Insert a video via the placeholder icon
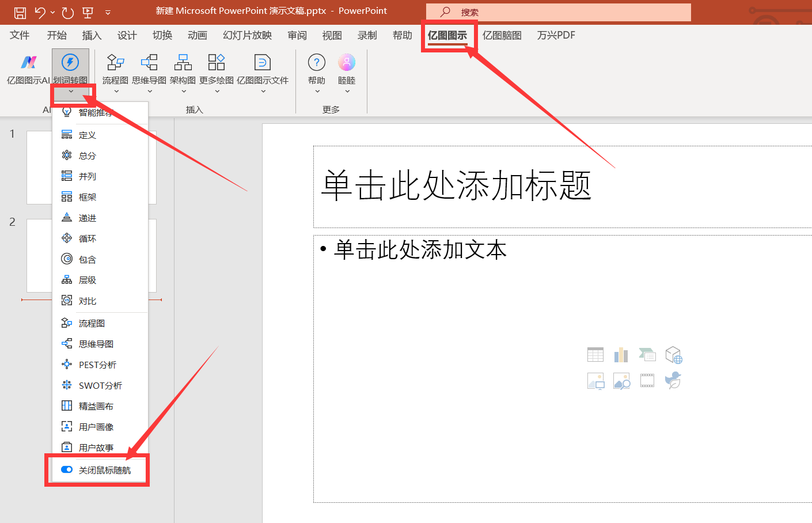The height and width of the screenshot is (523, 812). [x=647, y=381]
